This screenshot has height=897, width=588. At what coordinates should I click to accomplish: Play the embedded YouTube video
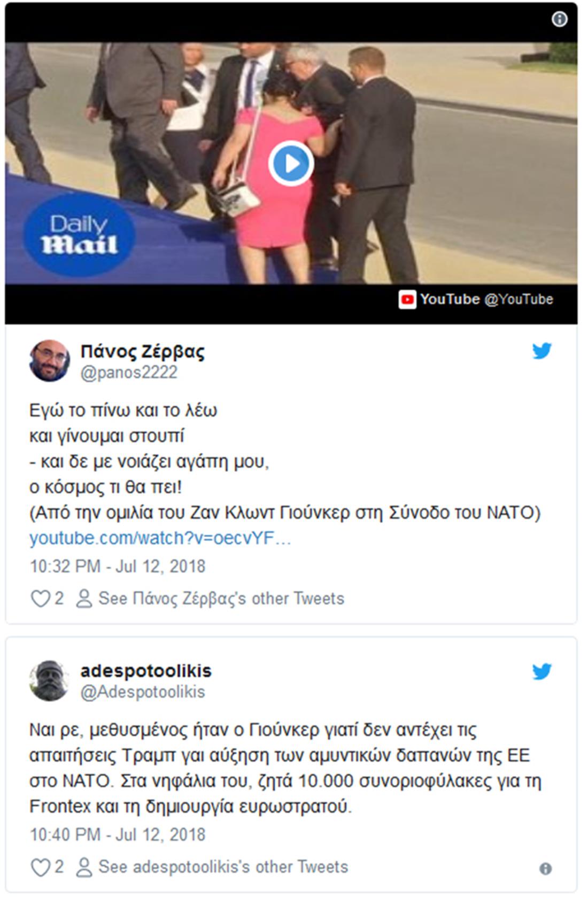[291, 164]
